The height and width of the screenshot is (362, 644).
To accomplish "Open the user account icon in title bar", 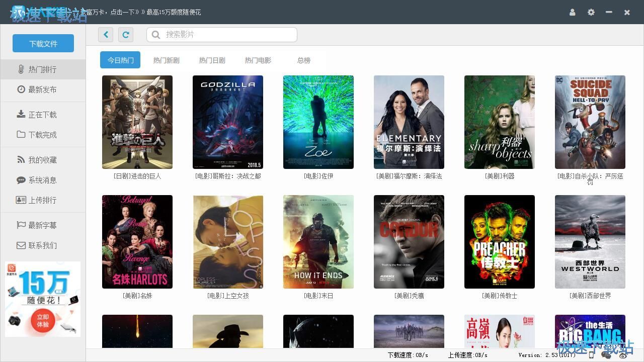I will click(572, 12).
